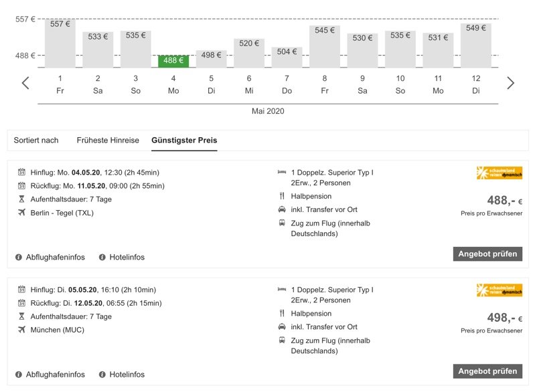Advance to later dates with right arrow
The height and width of the screenshot is (392, 537).
(x=510, y=84)
